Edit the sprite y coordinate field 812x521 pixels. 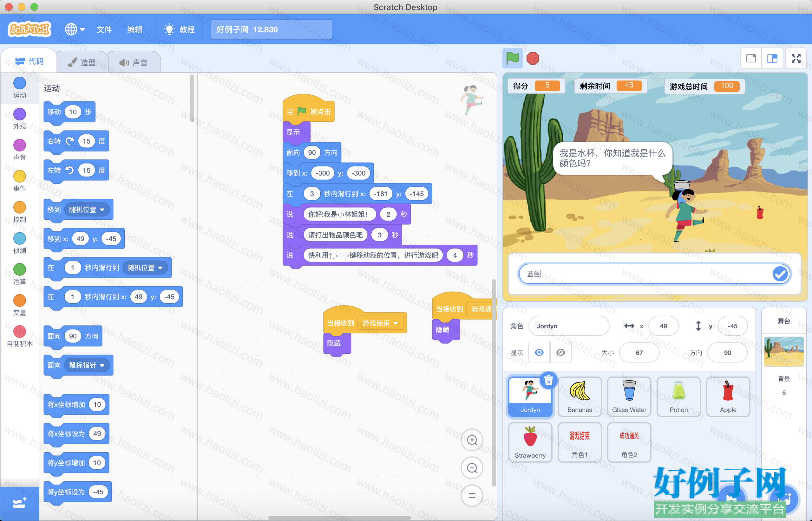pos(732,326)
